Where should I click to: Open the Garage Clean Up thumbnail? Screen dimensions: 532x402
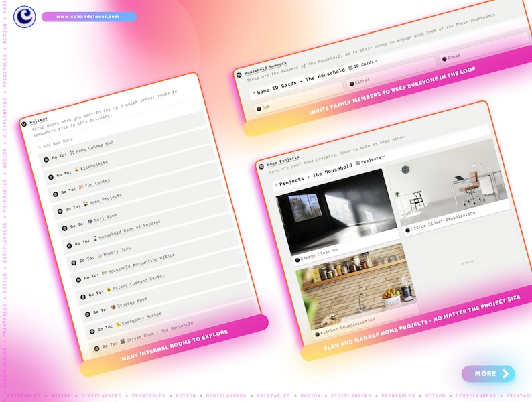click(337, 211)
